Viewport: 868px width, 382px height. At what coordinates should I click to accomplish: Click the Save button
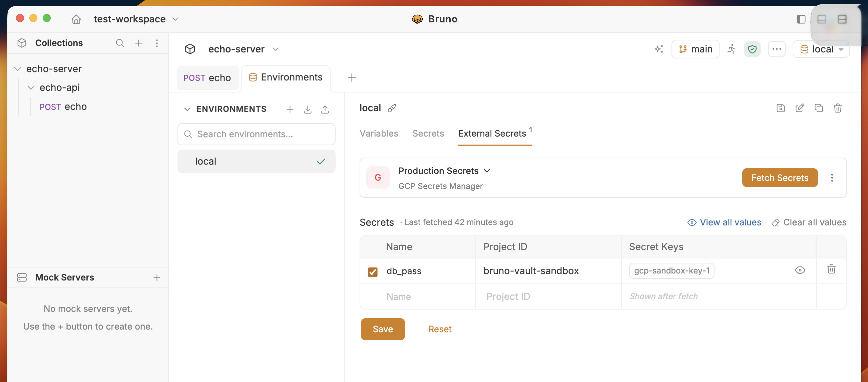[383, 329]
